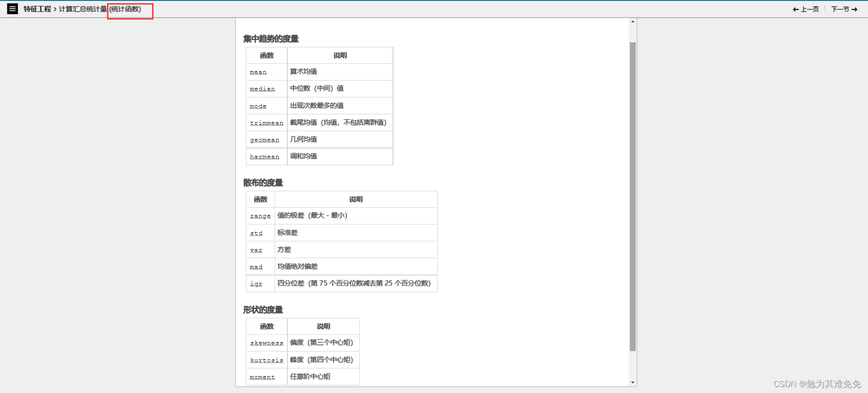This screenshot has height=393, width=868.
Task: Click the 几何均值 cell
Action: pos(340,139)
